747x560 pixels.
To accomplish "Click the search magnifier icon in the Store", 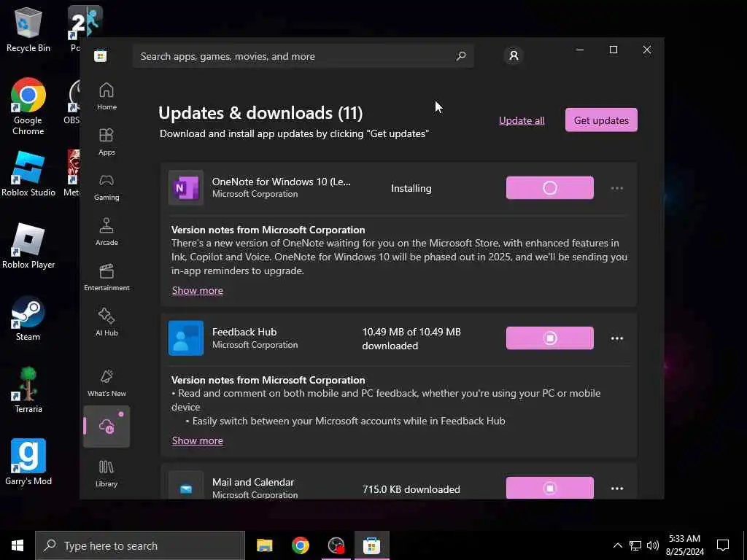I will pos(461,56).
